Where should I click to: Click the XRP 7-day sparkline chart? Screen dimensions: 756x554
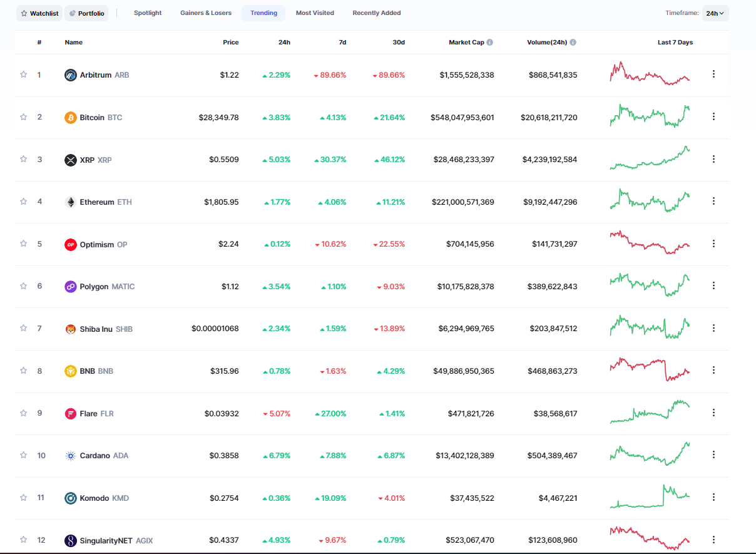650,159
